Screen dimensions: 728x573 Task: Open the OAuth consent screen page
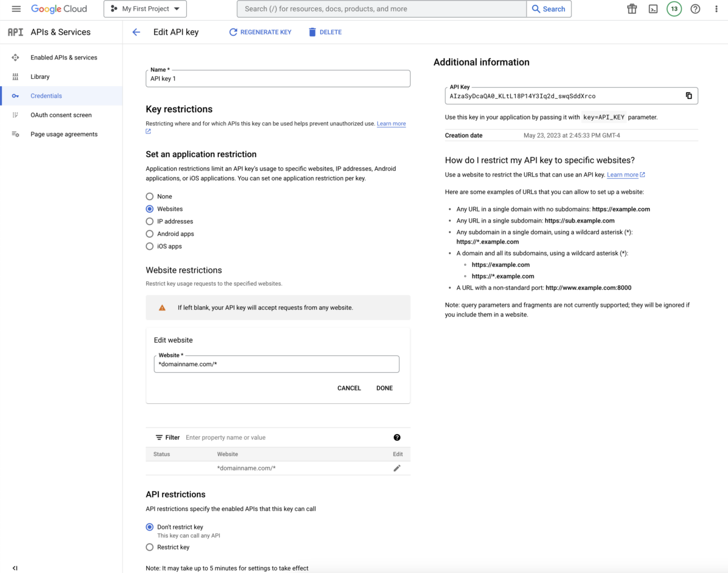pyautogui.click(x=61, y=115)
